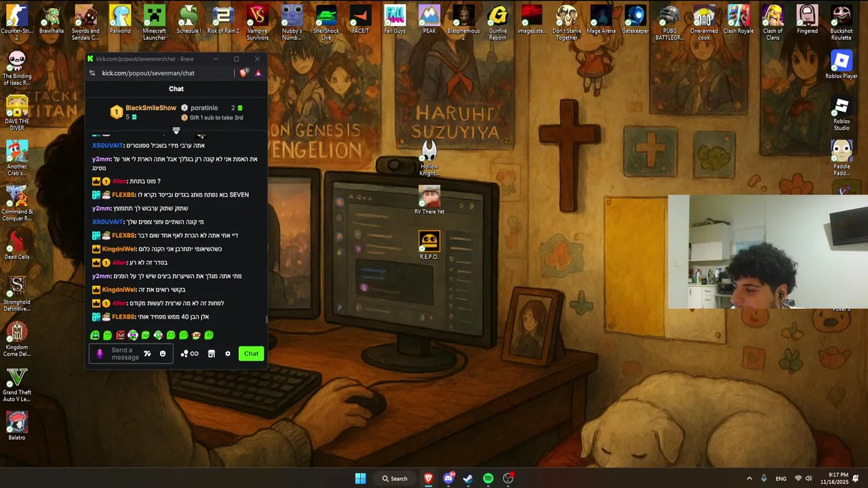Select the Fall Guys desktop icon
The image size is (868, 488).
click(x=395, y=20)
